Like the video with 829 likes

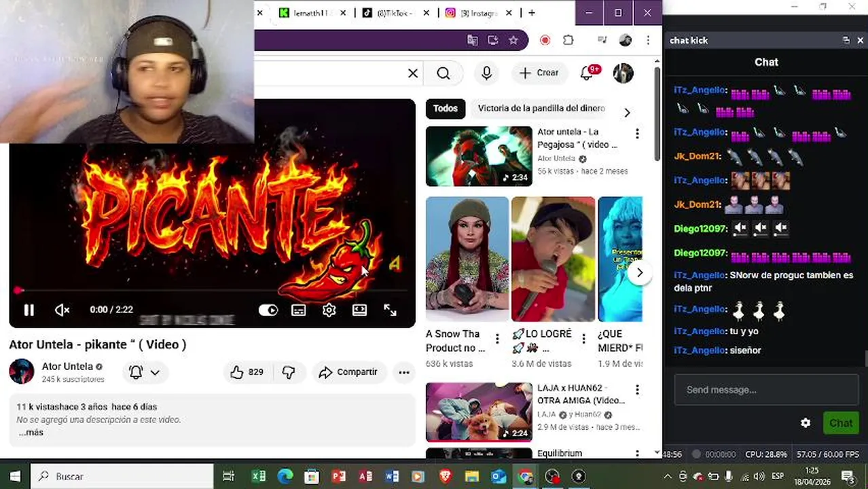[x=247, y=372]
